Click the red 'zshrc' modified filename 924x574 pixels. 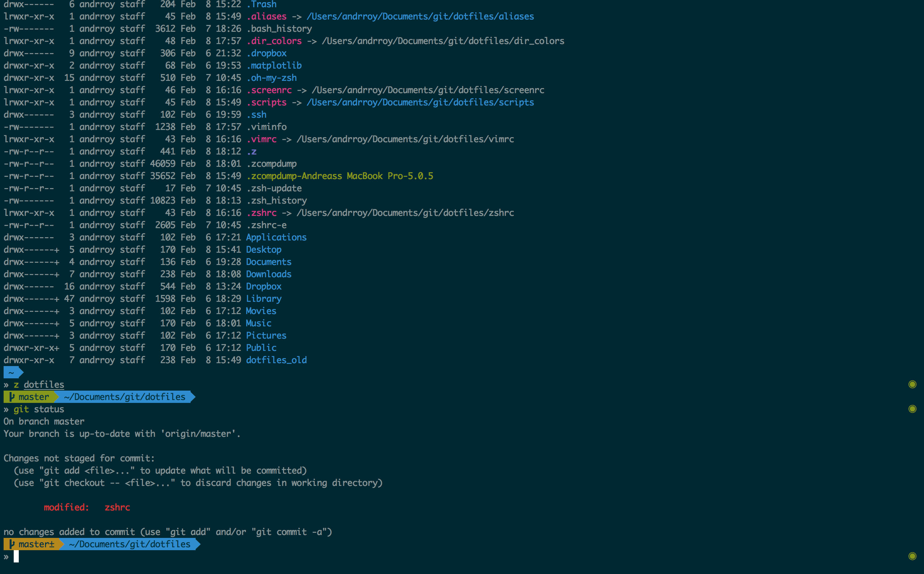pos(117,507)
